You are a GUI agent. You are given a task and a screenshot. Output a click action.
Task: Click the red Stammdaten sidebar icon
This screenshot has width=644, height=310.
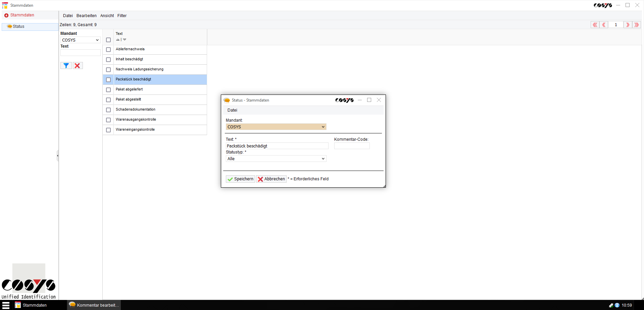tap(6, 15)
